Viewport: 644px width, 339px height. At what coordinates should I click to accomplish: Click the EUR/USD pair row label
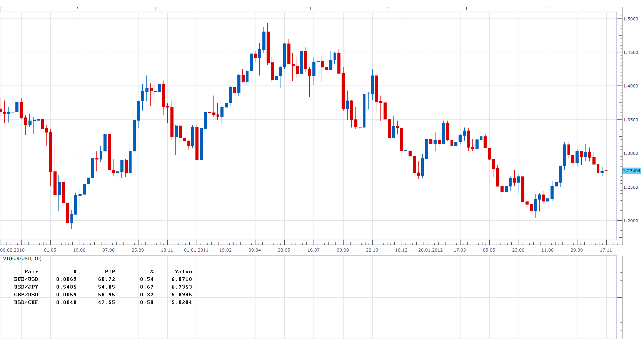[x=26, y=279]
